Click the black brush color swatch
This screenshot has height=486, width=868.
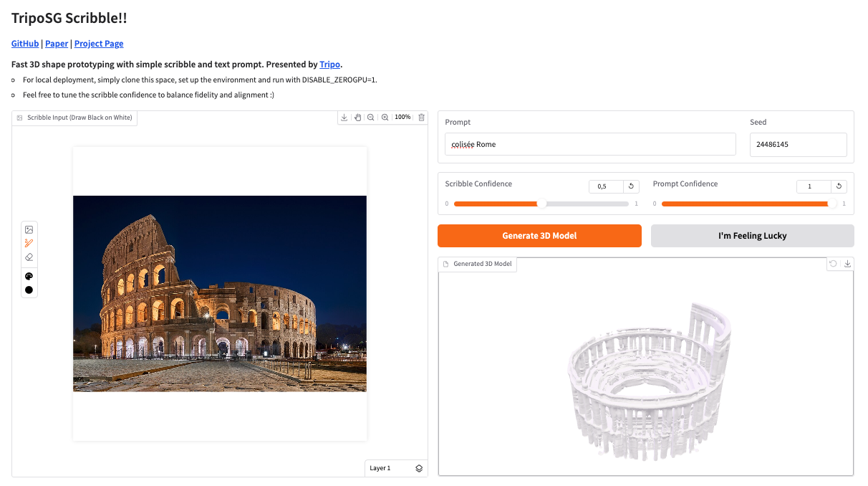coord(29,290)
